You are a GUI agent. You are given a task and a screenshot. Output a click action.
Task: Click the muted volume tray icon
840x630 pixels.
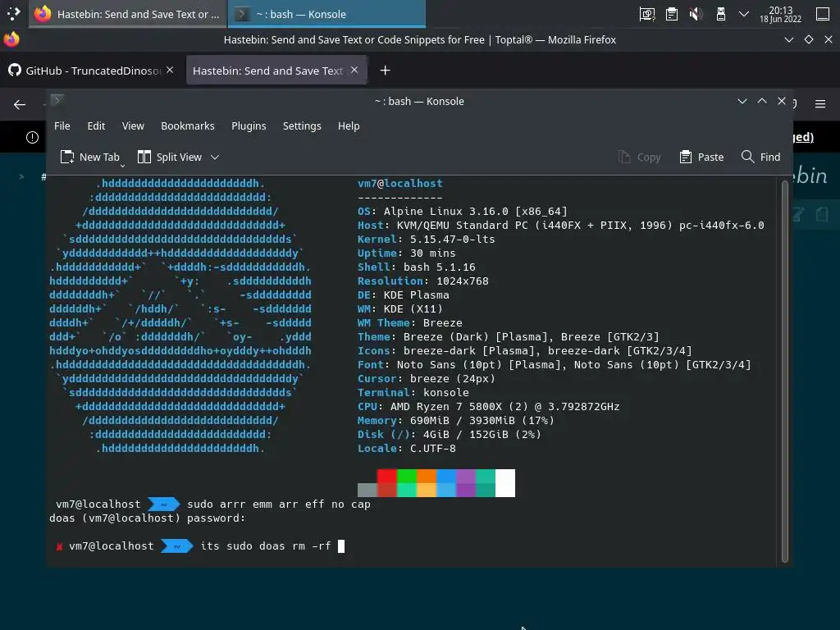[696, 15]
